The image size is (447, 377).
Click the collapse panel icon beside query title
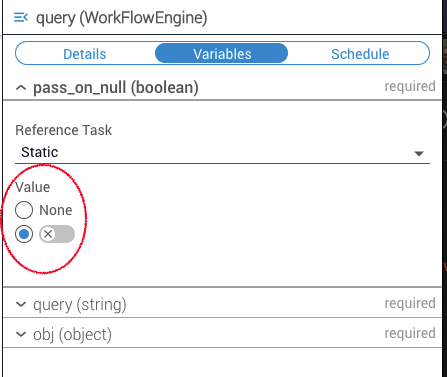(x=20, y=17)
